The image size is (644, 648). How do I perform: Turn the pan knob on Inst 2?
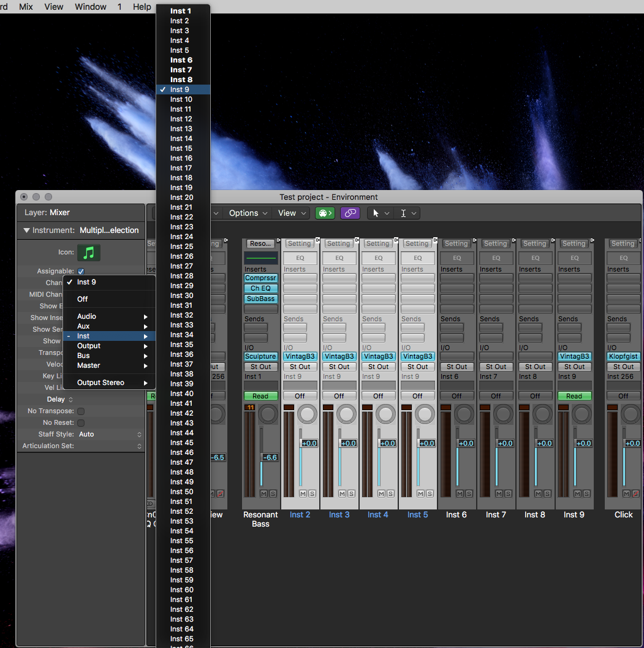pos(307,414)
